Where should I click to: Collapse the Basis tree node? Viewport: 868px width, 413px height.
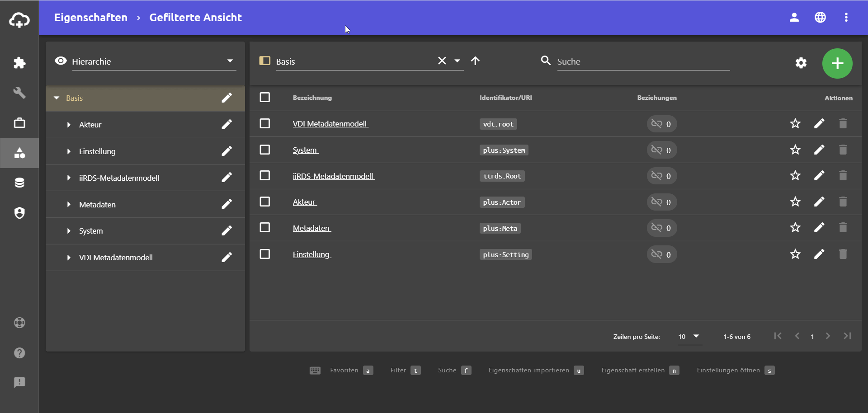point(57,98)
